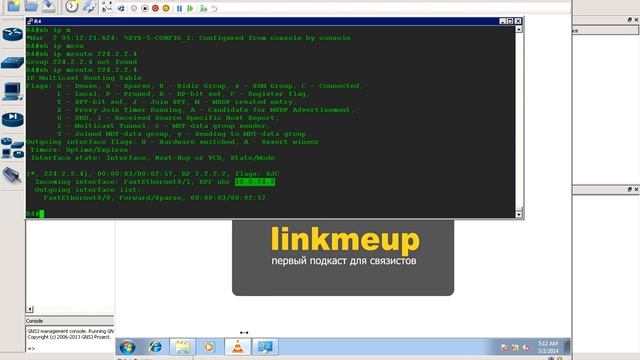Screen dimensions: 640x360
Task: Open Windows Media Player from taskbar
Action: (209, 347)
